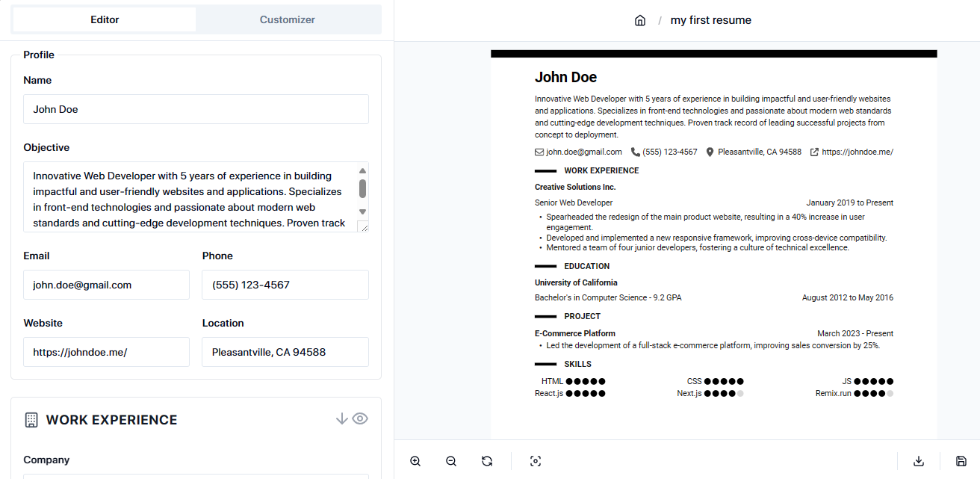This screenshot has width=980, height=479.
Task: Click the scroll-up arrow in the Objective box
Action: click(x=362, y=170)
